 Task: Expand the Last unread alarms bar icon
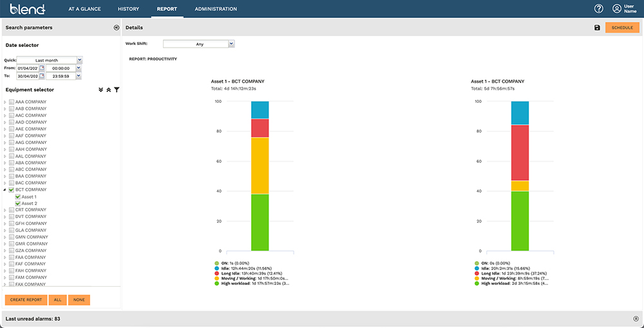click(636, 318)
